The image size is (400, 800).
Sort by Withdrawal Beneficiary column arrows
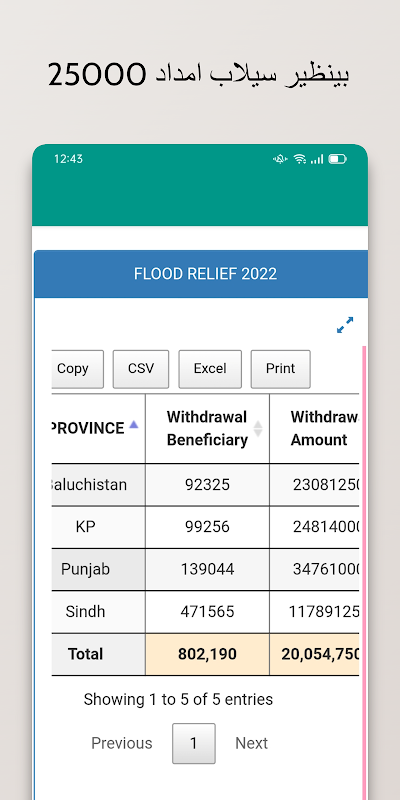point(258,429)
